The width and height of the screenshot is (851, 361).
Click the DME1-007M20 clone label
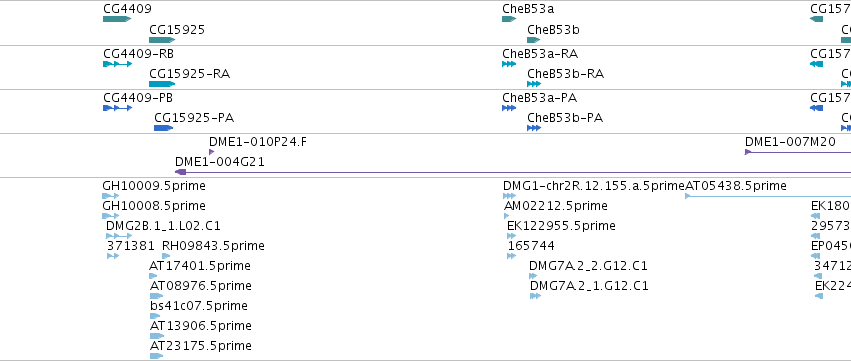790,142
